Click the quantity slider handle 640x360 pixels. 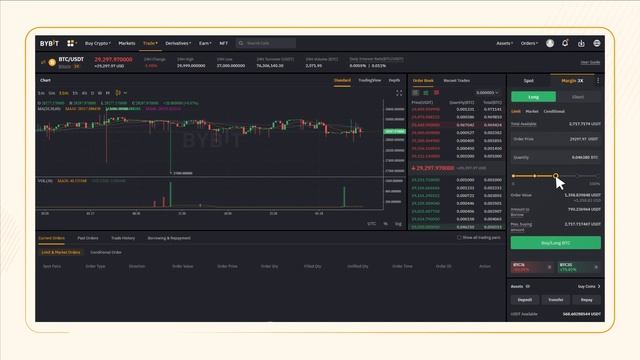(x=556, y=176)
